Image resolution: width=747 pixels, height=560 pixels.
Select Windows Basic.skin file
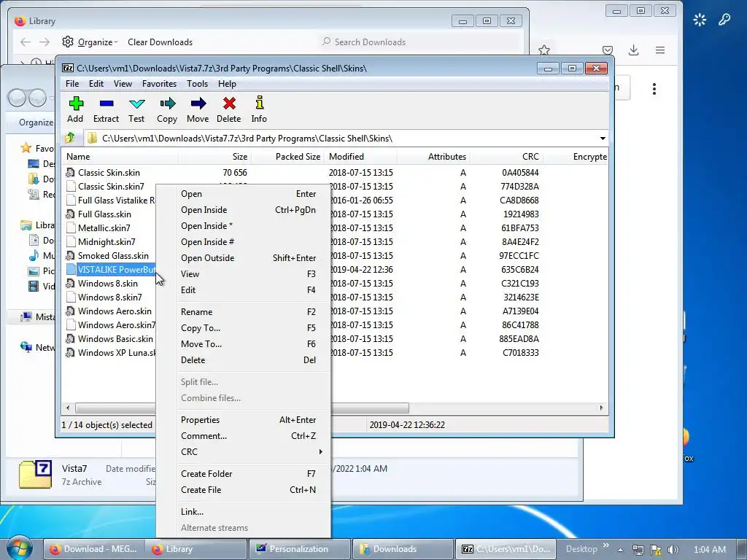[115, 338]
